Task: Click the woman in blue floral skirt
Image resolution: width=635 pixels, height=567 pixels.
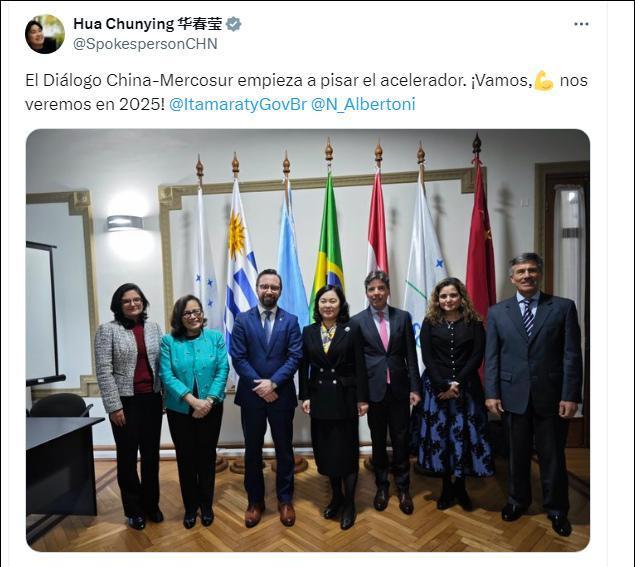Action: point(453,393)
